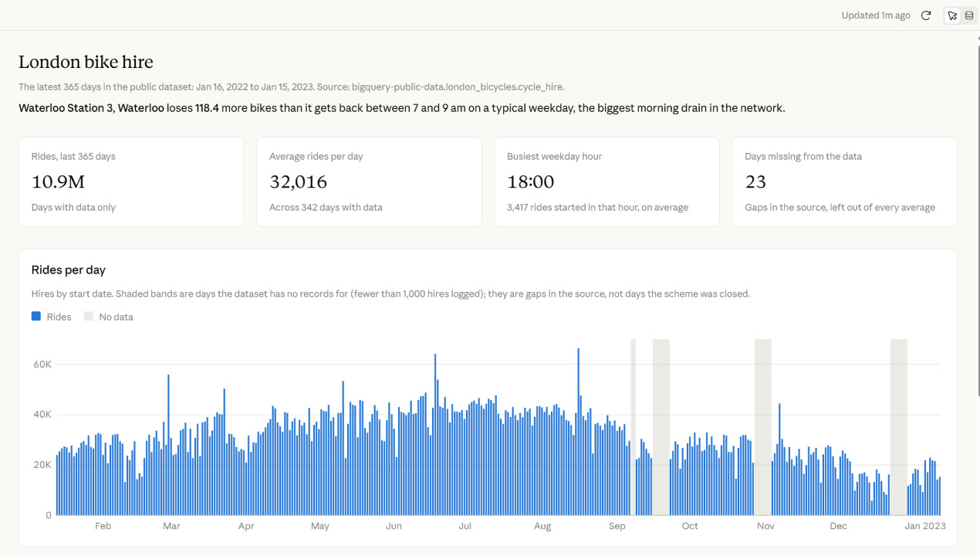Click the Nov x-axis label
This screenshot has height=556, width=980.
click(x=765, y=526)
